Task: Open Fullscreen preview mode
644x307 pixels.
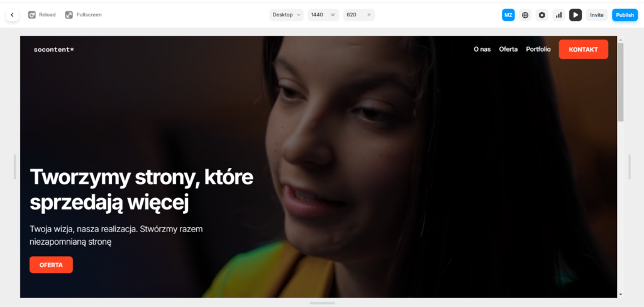Action: (84, 15)
